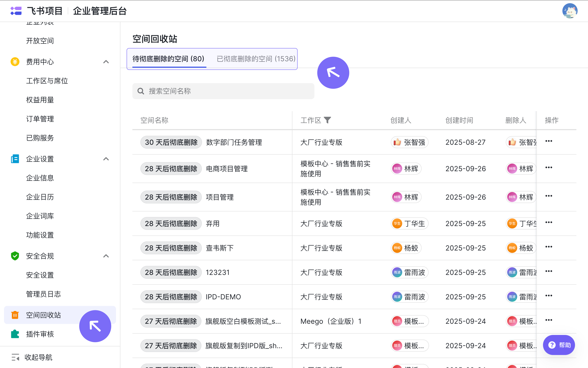Open more actions for 弃用 row

point(549,222)
